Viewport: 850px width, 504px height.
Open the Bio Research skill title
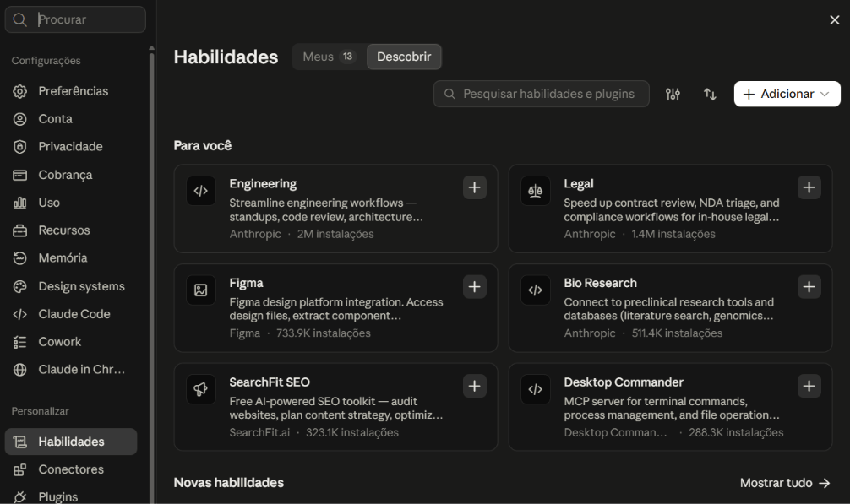tap(600, 283)
